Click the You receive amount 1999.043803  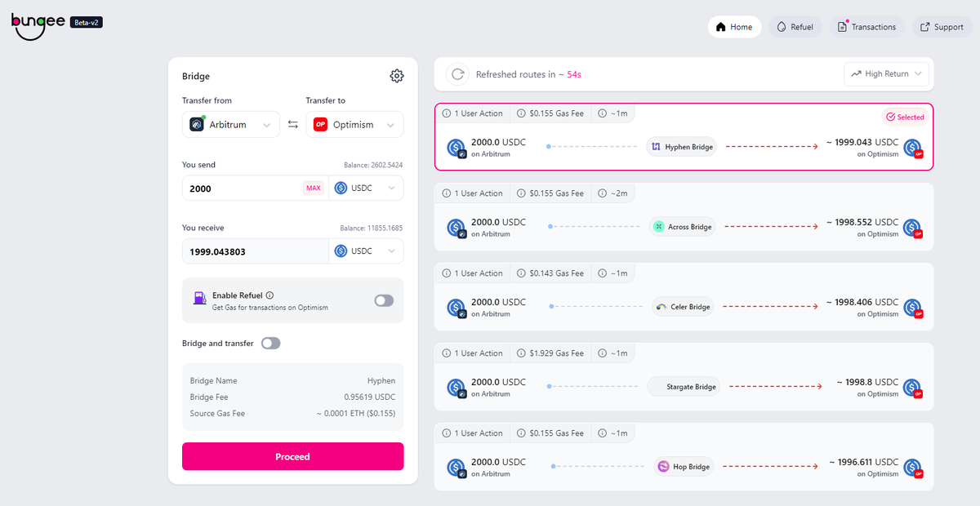point(255,251)
